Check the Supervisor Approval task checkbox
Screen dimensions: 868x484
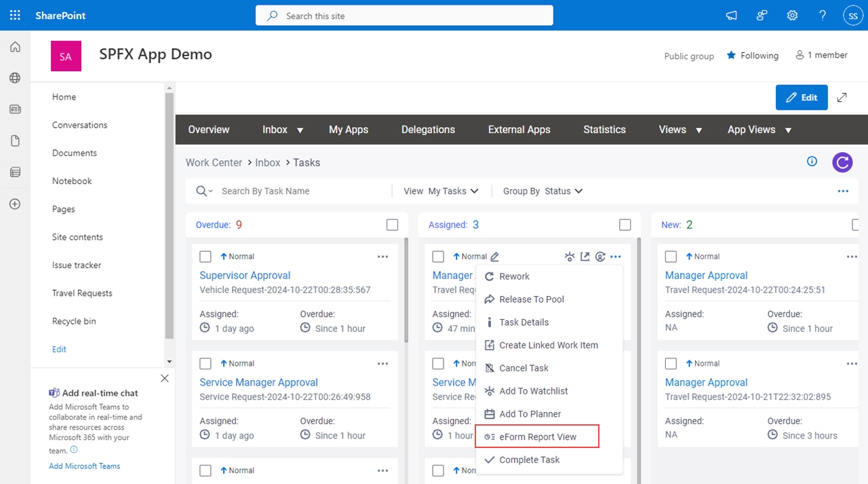coord(205,257)
